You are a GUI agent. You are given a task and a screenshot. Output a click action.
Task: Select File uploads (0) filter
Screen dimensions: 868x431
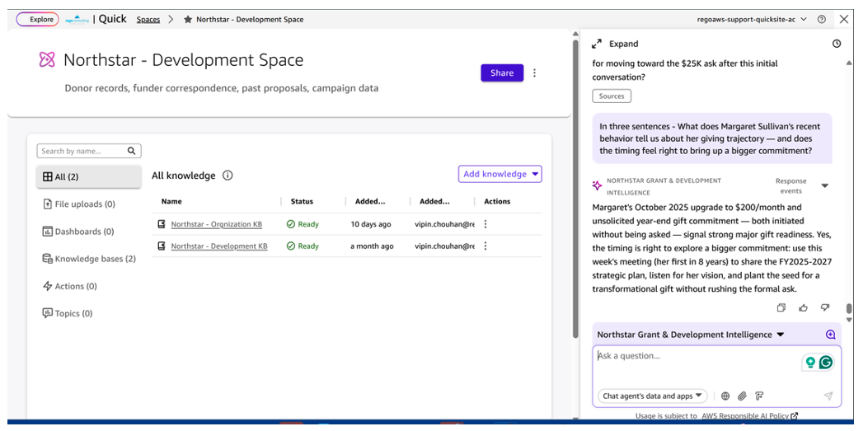(x=79, y=204)
